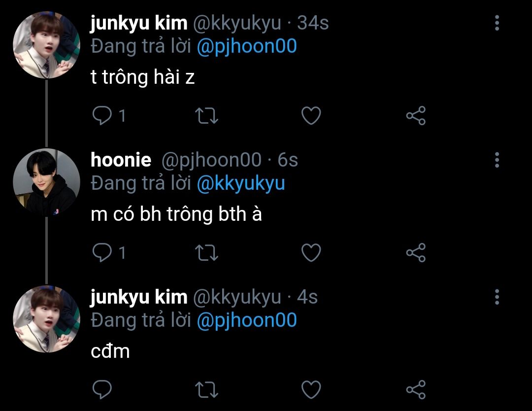Like the "cđm" tweet

pyautogui.click(x=311, y=389)
